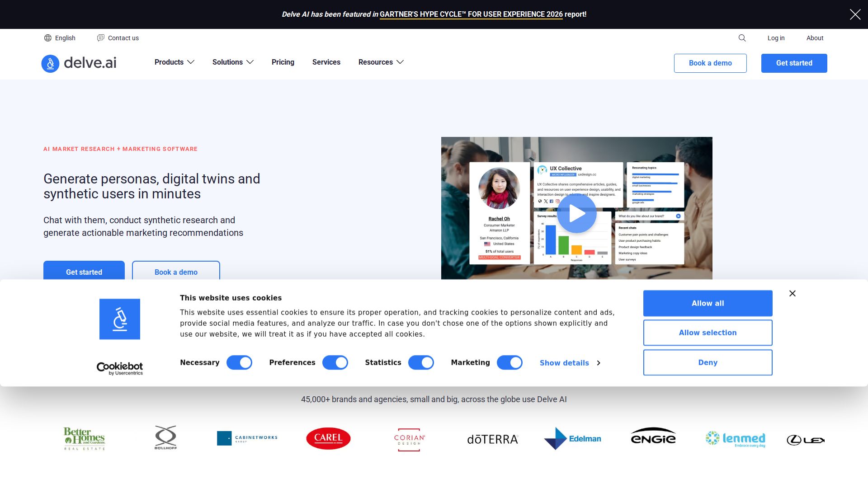Click the Böllhoff logo
The height and width of the screenshot is (488, 868).
tap(166, 437)
